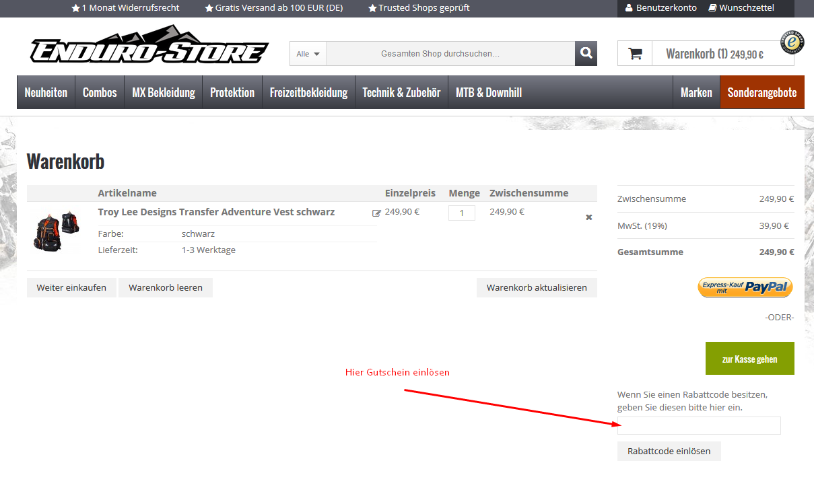The image size is (814, 504).
Task: Open the MX Bekleidung menu
Action: coord(164,92)
